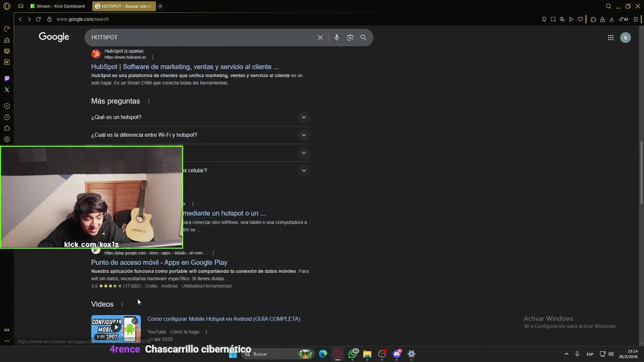Open the striped monitor sidebar icon
Viewport: 644px width, 362px height.
click(x=7, y=51)
